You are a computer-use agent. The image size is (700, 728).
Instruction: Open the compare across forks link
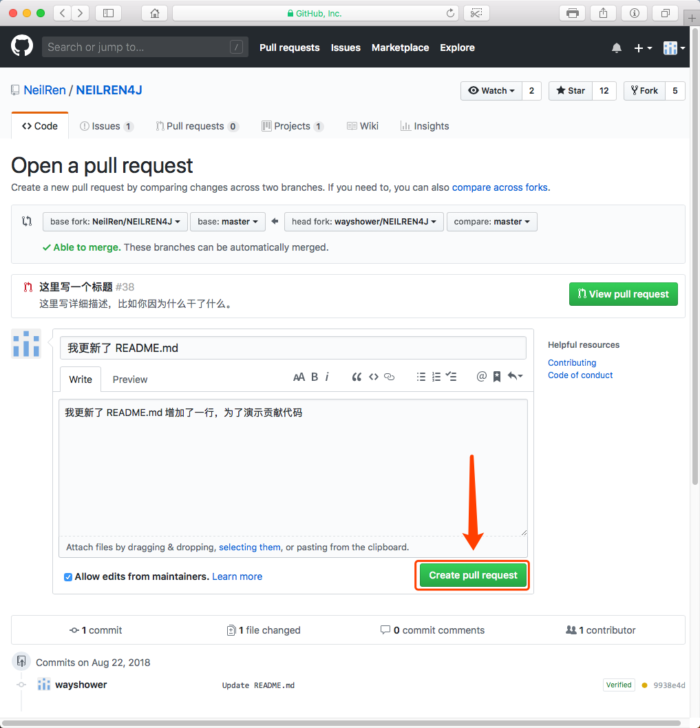point(500,187)
